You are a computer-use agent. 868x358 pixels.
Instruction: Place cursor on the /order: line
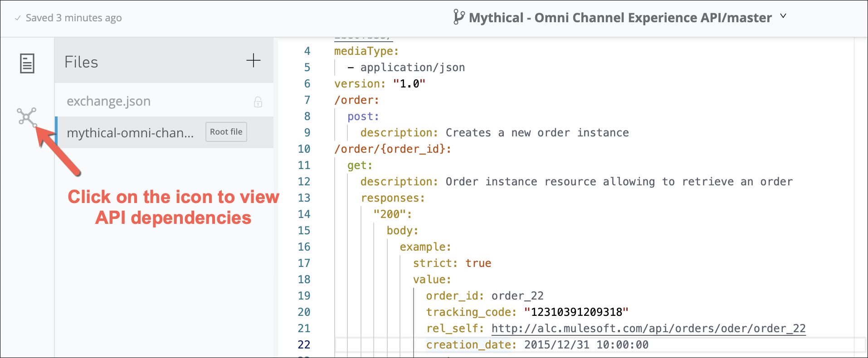(x=356, y=100)
